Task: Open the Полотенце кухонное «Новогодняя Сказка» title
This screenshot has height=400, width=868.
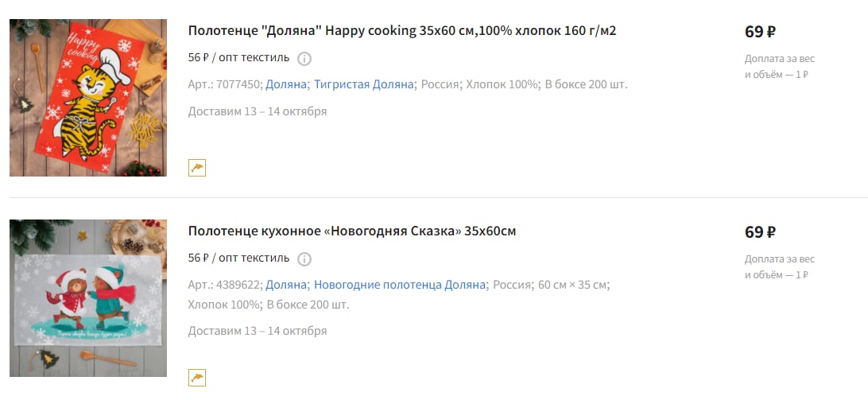Action: point(352,231)
